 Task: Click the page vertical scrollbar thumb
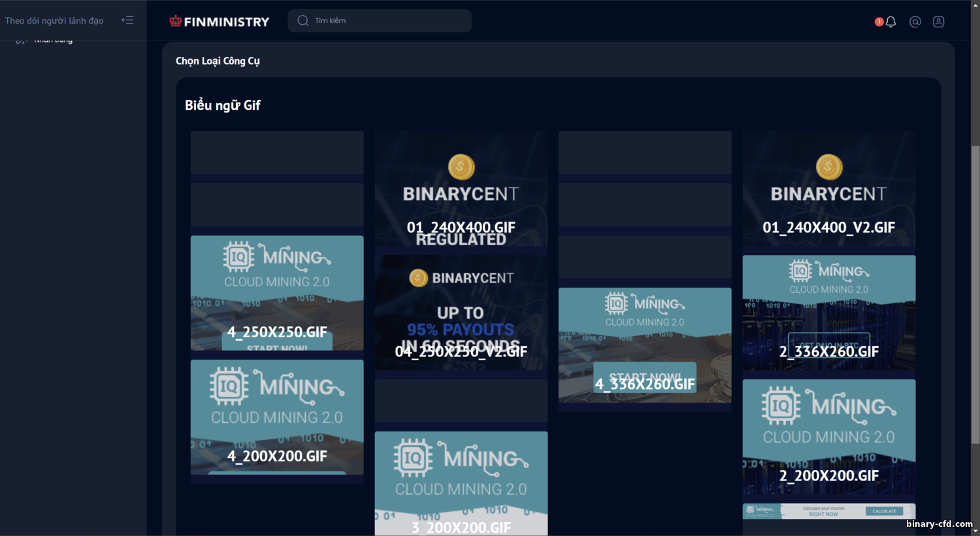pos(975,295)
